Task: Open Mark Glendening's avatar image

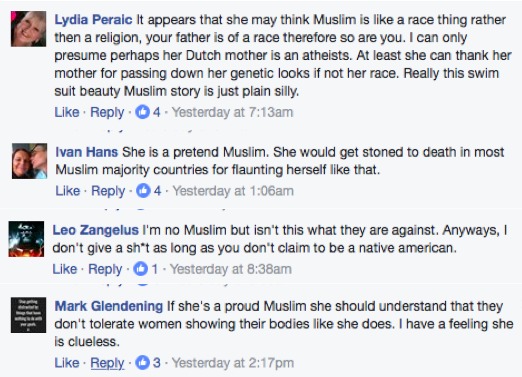Action: (28, 315)
